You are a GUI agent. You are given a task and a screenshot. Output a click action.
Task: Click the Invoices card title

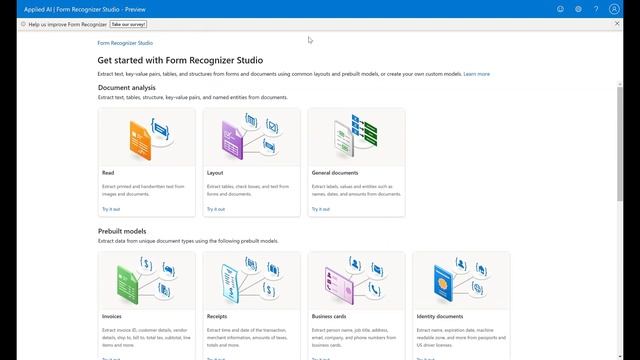112,316
